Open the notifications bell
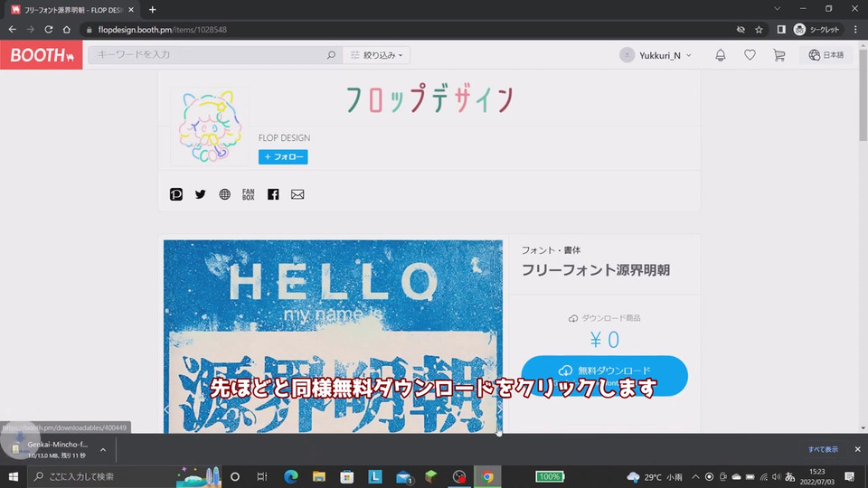868x488 pixels. click(x=721, y=55)
